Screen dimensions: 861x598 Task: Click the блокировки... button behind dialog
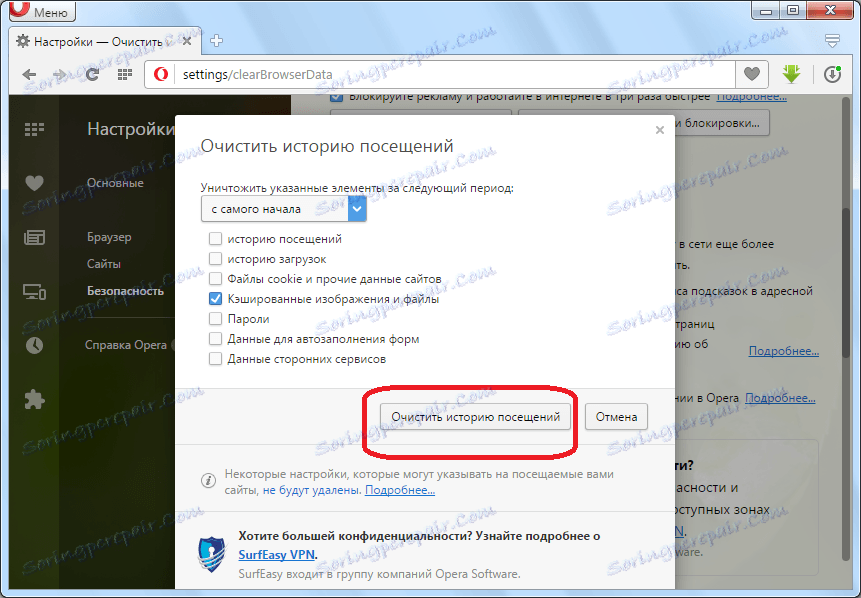click(x=722, y=123)
